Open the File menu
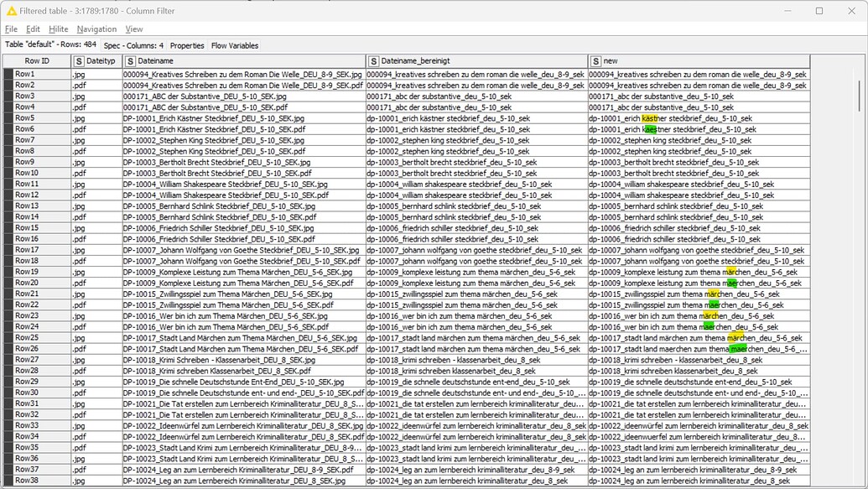The width and height of the screenshot is (868, 489). click(12, 28)
